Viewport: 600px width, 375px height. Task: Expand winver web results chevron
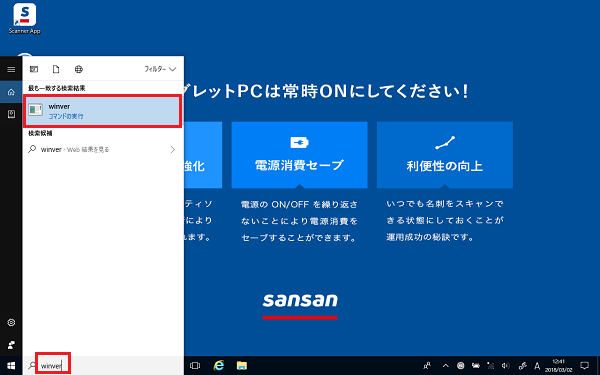tap(173, 150)
